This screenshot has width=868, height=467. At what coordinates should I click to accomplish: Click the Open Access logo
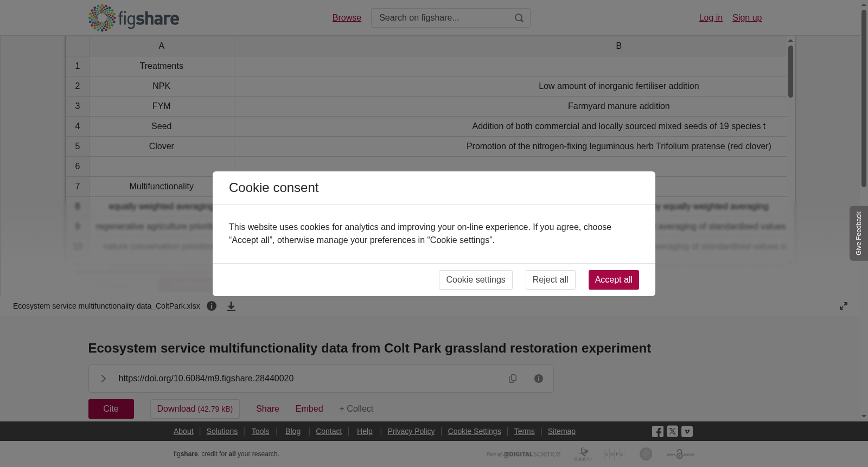681,454
